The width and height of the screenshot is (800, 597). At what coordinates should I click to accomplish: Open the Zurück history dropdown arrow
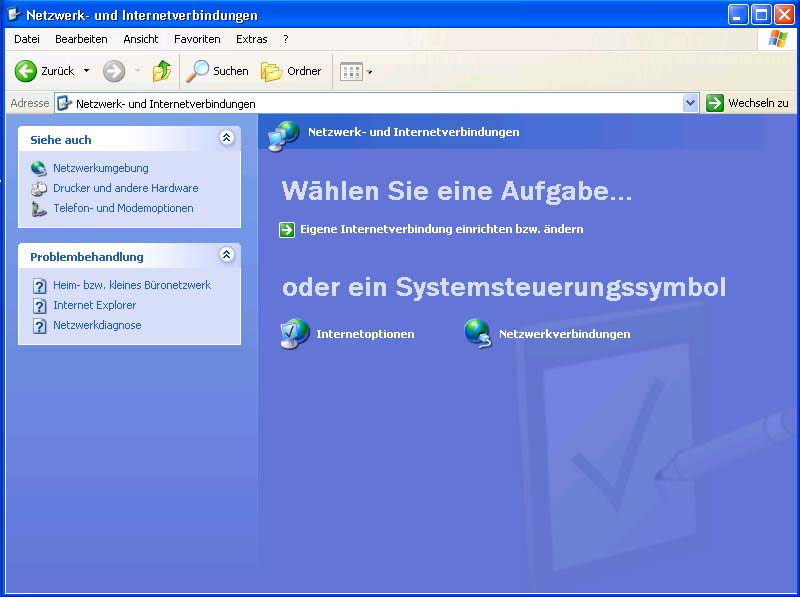click(87, 71)
